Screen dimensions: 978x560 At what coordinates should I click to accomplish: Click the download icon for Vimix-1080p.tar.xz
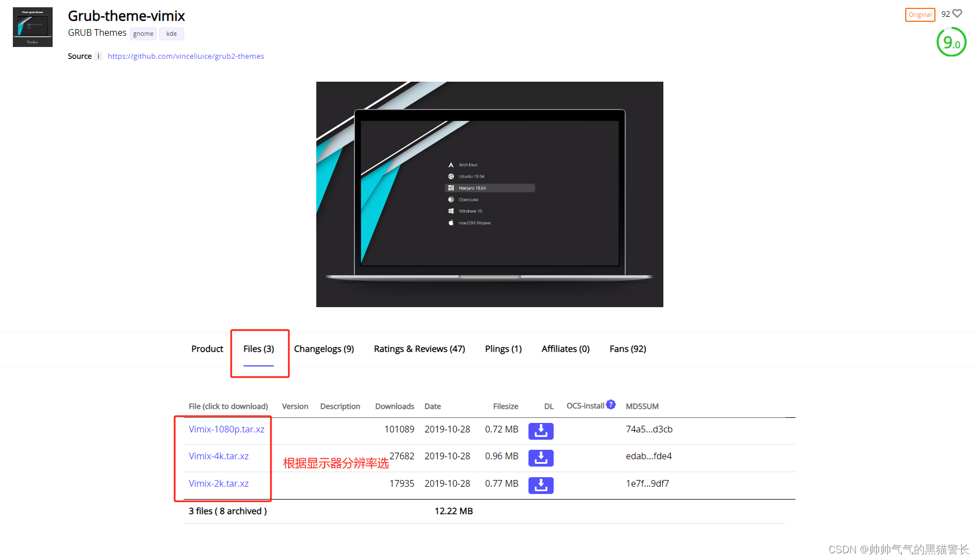pos(541,431)
